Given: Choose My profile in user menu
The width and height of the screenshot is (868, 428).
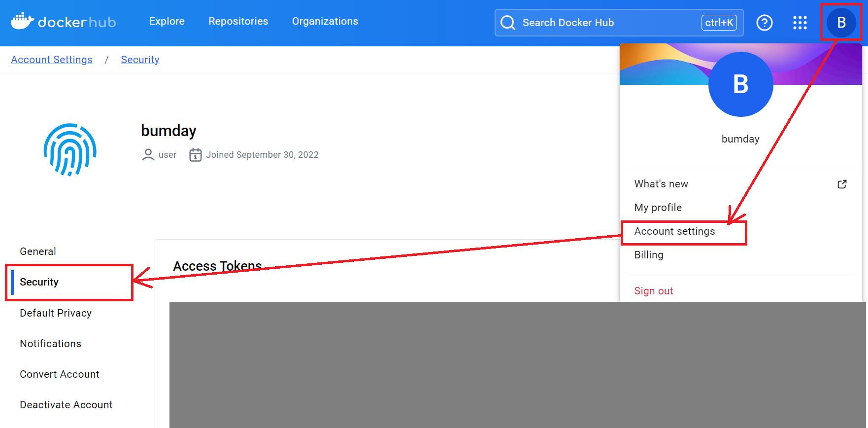Looking at the screenshot, I should (x=658, y=208).
